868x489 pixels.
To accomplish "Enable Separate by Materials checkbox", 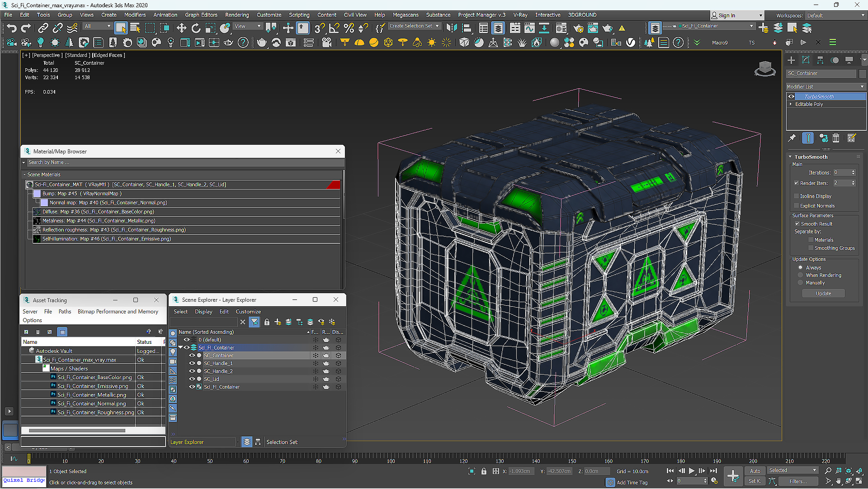I will (x=811, y=240).
